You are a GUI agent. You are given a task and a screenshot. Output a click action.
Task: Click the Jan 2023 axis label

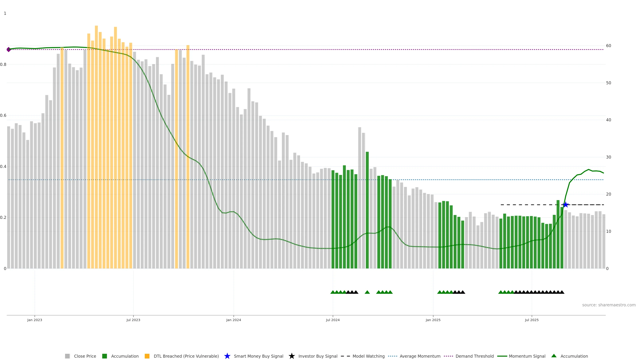point(35,320)
